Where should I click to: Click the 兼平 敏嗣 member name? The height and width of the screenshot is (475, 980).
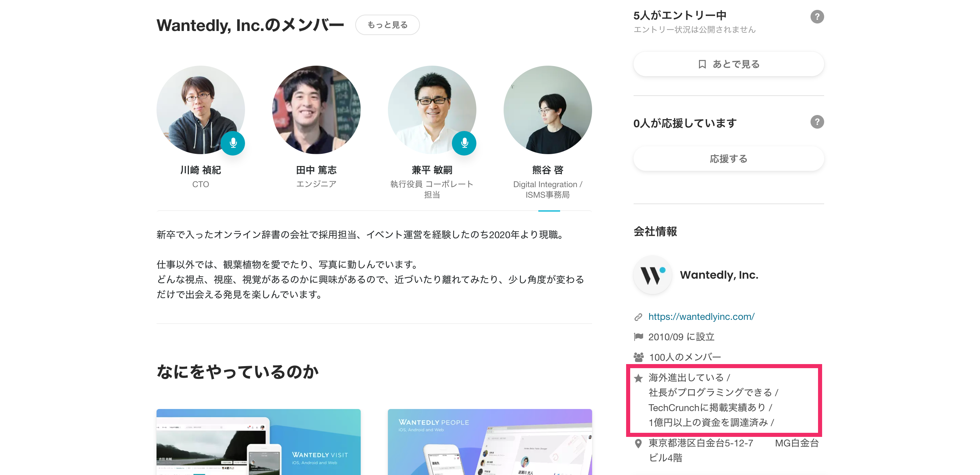[x=431, y=170]
